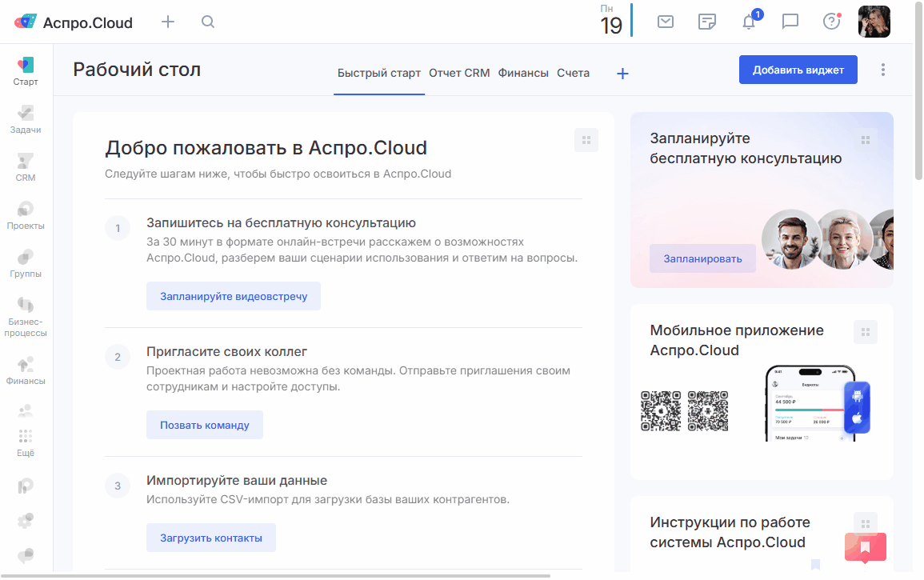Switch to the Отчет CRM tab

pyautogui.click(x=459, y=73)
